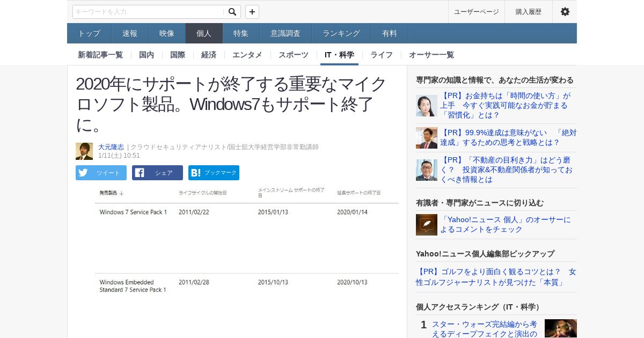Open ranked article スター・ウォーズ完結編
Viewport: 644px width, 338px height.
(x=485, y=329)
